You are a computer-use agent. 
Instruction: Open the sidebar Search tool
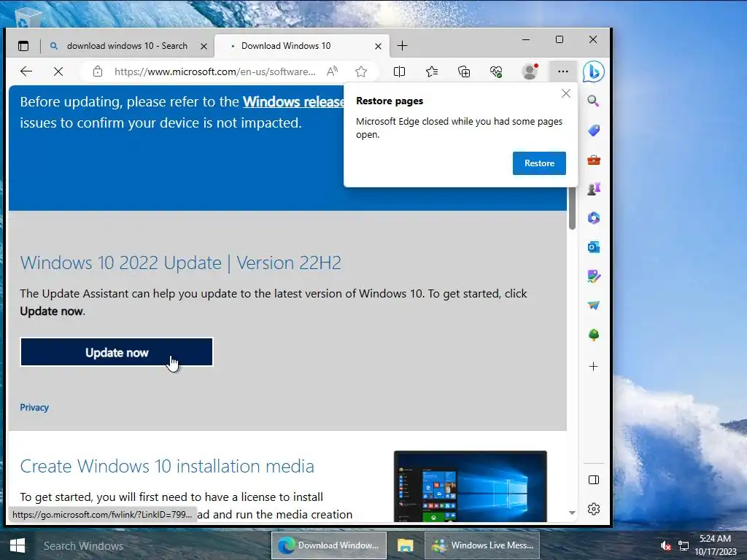[593, 101]
